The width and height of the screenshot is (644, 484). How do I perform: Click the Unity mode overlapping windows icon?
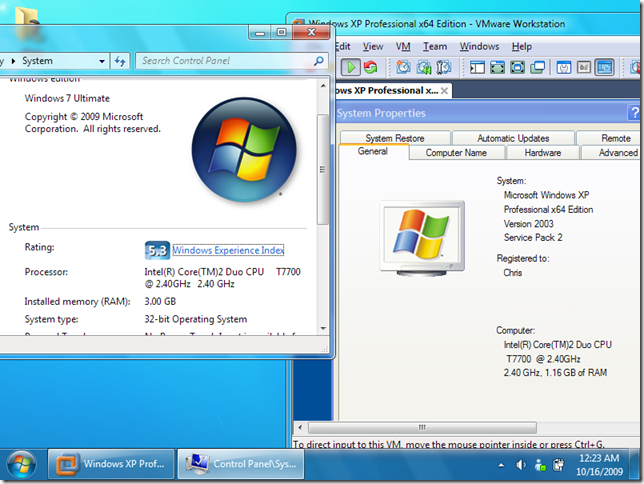(x=537, y=67)
